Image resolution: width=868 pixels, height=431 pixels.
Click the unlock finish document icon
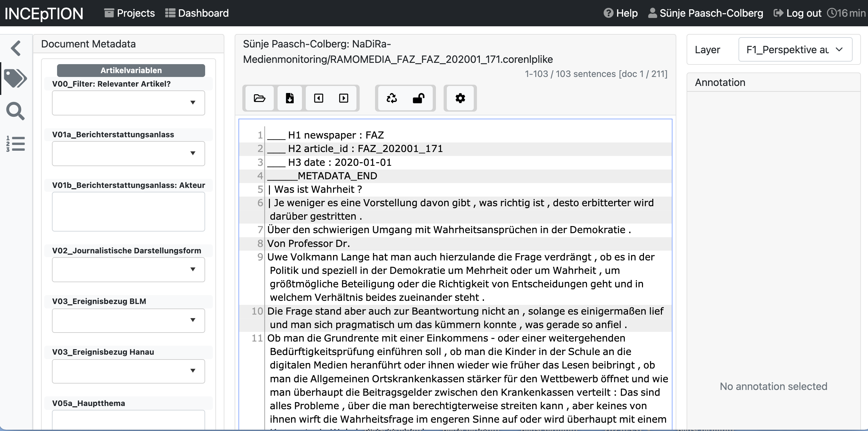click(x=419, y=98)
